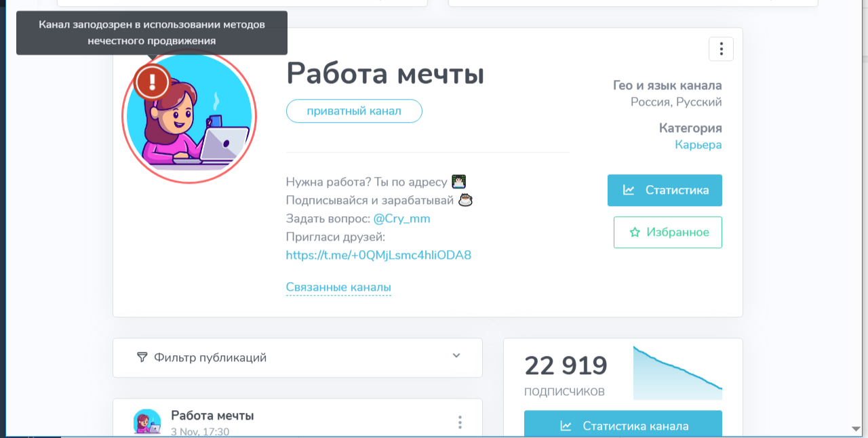Image resolution: width=868 pixels, height=438 pixels.
Task: Open the three-dot menu in the channel card
Action: click(721, 49)
